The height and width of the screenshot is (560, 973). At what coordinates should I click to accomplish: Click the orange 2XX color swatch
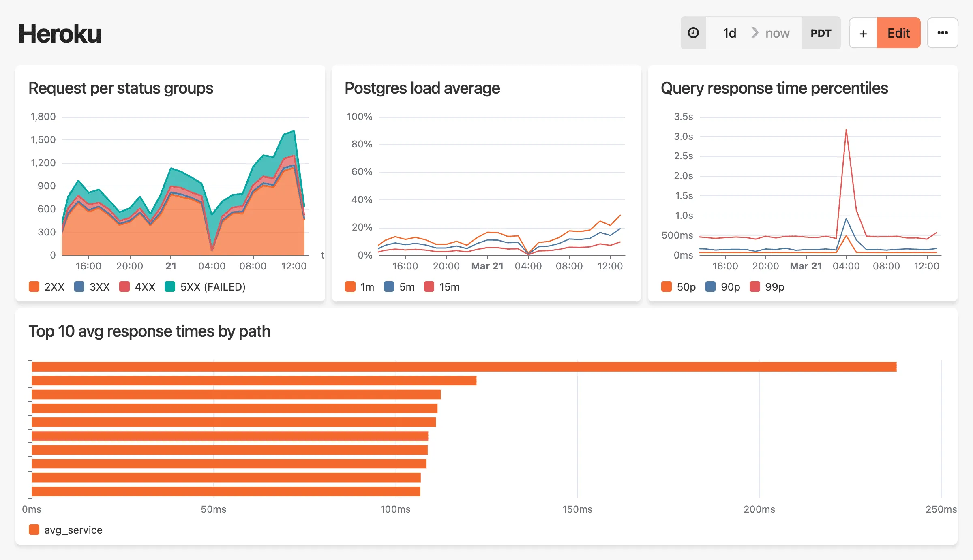click(34, 286)
